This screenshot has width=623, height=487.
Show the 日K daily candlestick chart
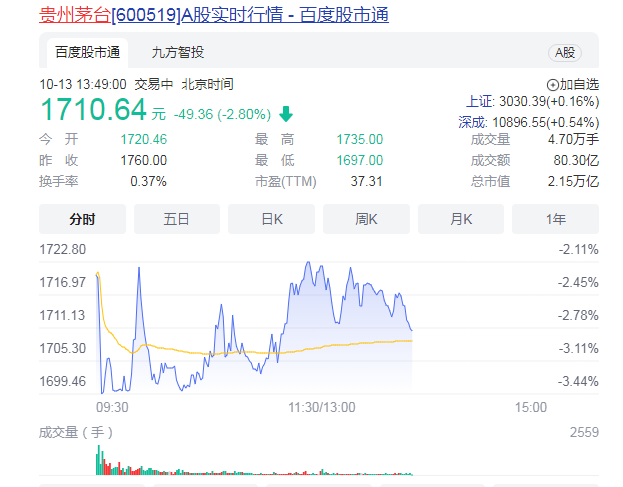point(271,219)
